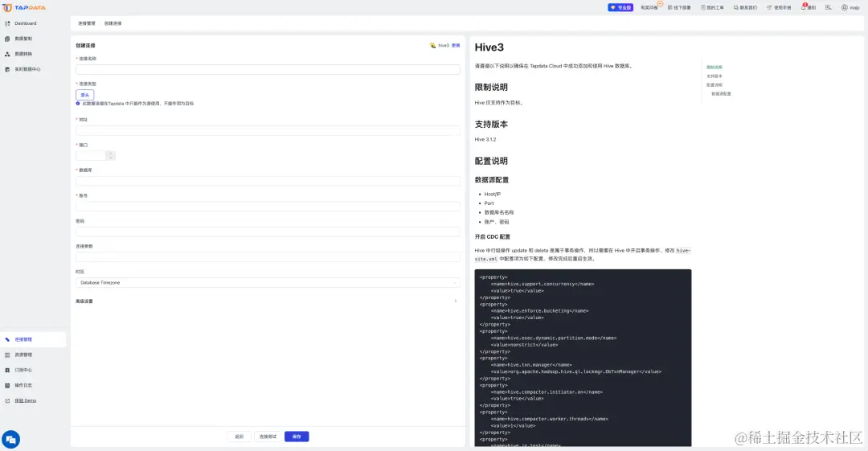Click the 订阅中心 sidebar icon
The width and height of the screenshot is (868, 451).
(7, 370)
